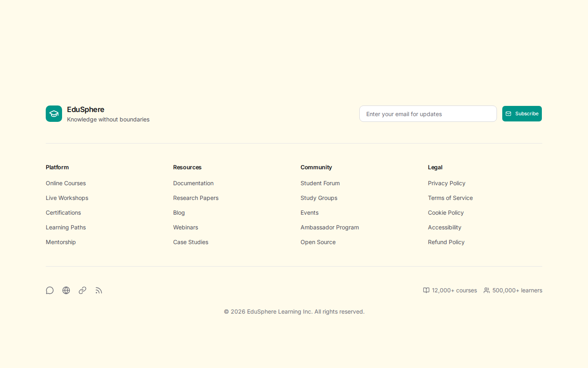
Task: Open the Mentorship link
Action: pos(61,242)
